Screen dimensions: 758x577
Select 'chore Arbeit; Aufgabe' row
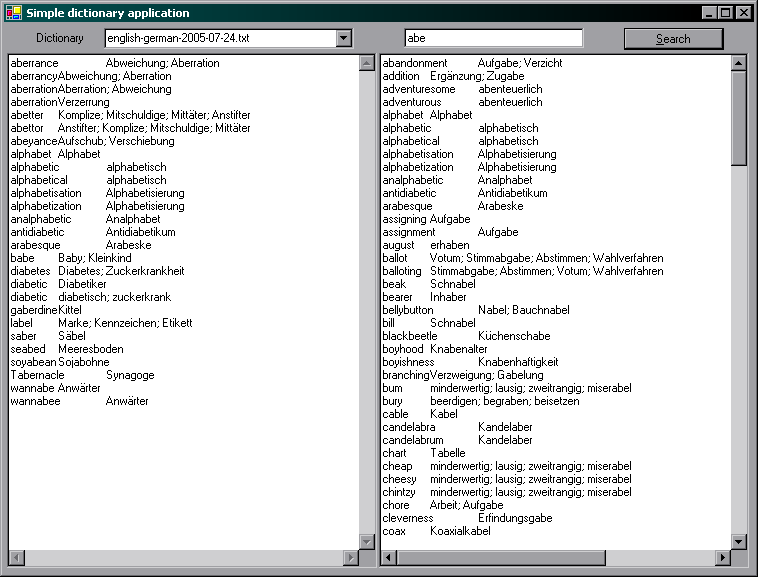tap(443, 505)
